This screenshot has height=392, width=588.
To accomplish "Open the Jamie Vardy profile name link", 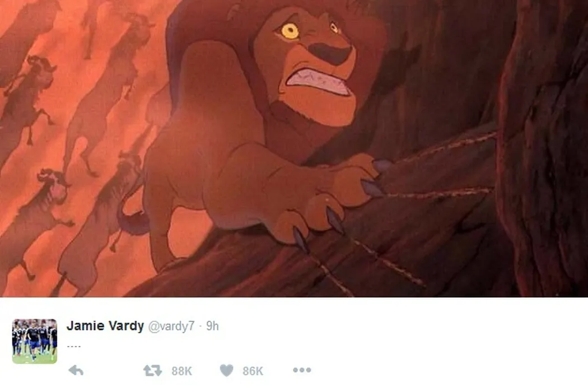I will [105, 325].
